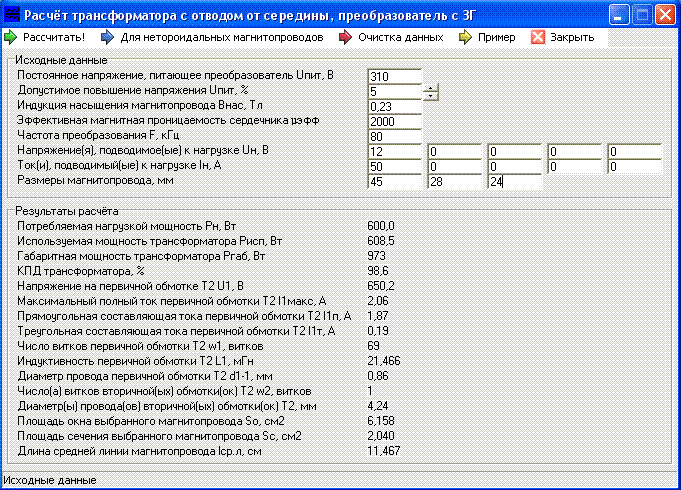Click the lср.л length value 11,467
The image size is (681, 490).
click(x=384, y=451)
